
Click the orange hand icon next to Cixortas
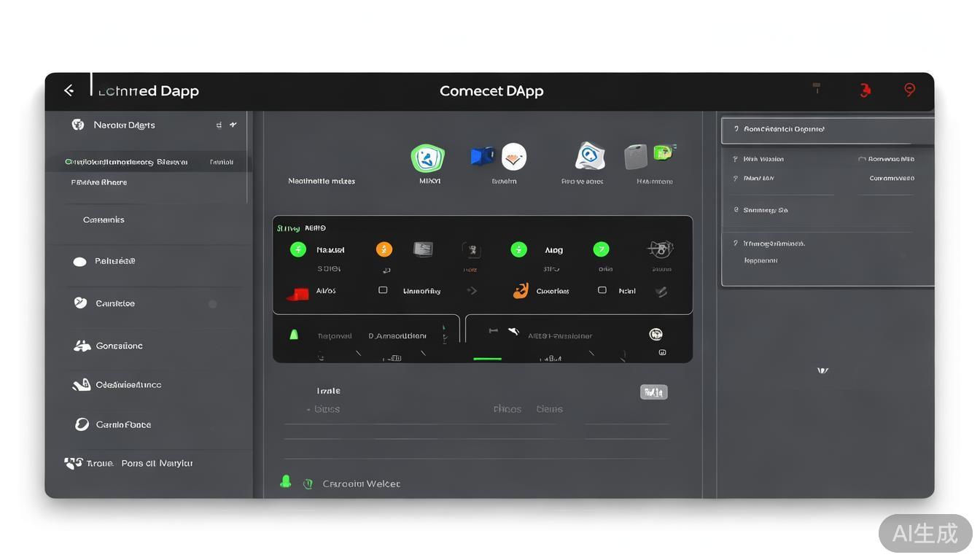click(x=521, y=291)
